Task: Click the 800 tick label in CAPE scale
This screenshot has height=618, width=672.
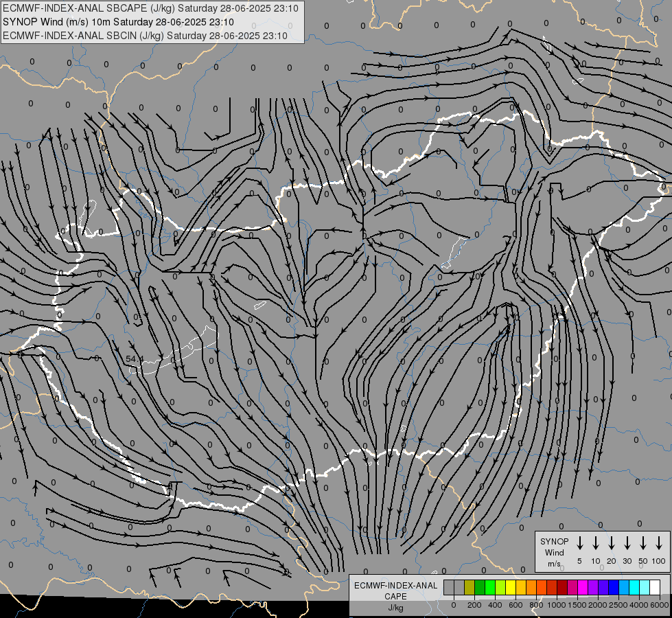Action: tap(536, 605)
